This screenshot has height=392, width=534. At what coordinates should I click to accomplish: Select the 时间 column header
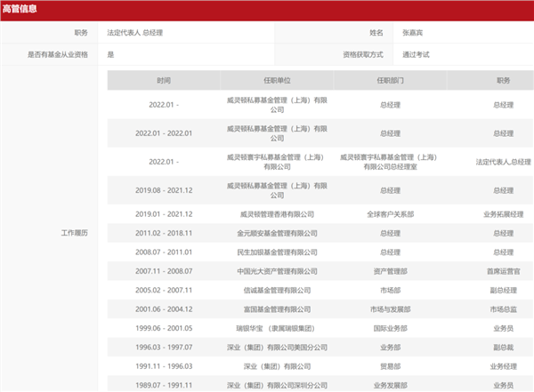pyautogui.click(x=164, y=80)
